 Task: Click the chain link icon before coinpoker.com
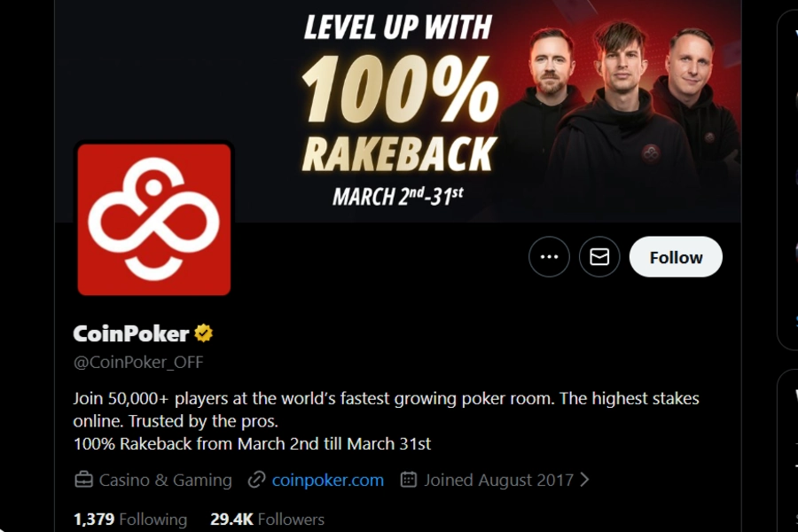[256, 480]
